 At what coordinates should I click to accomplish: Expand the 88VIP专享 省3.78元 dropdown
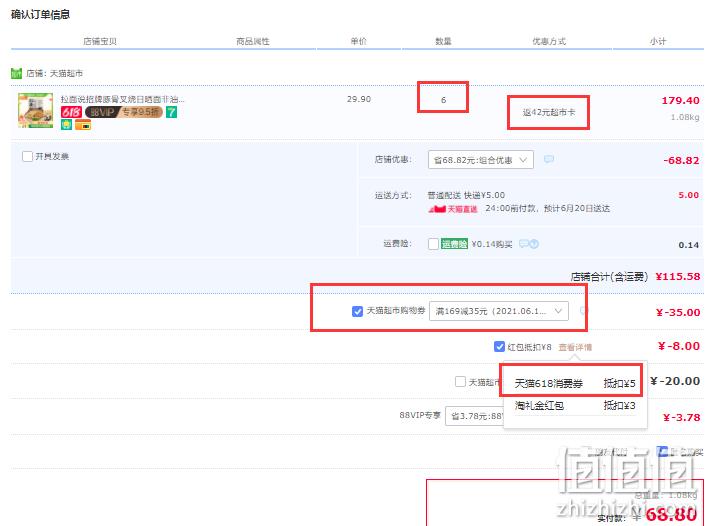click(475, 416)
